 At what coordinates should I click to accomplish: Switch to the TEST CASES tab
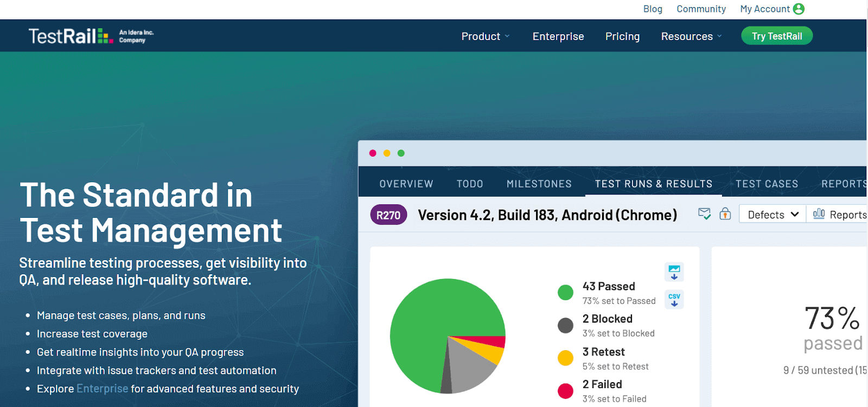point(767,184)
